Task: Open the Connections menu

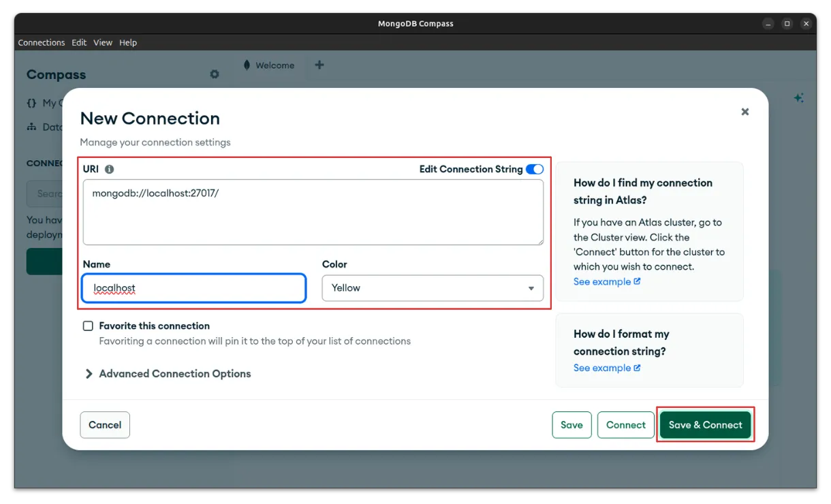Action: pos(42,42)
